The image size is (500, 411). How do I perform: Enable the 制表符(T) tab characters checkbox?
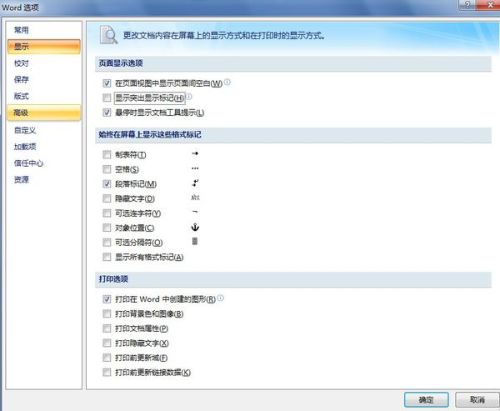tap(107, 154)
